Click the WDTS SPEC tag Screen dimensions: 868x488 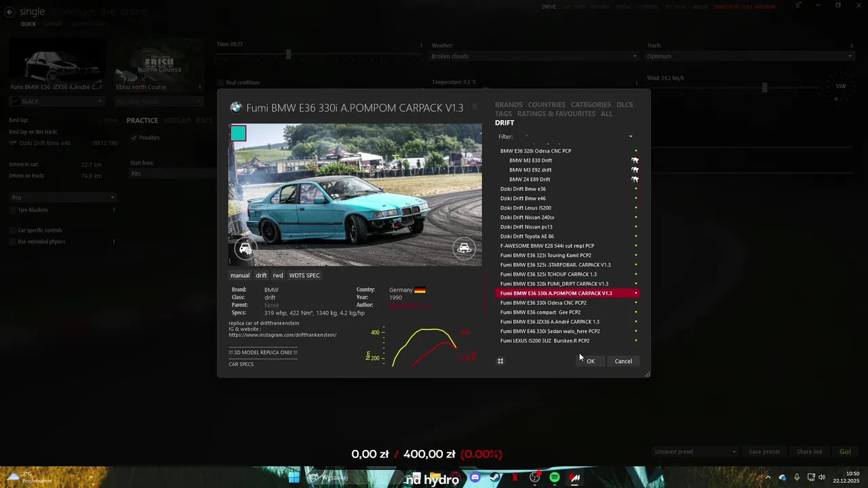point(304,275)
